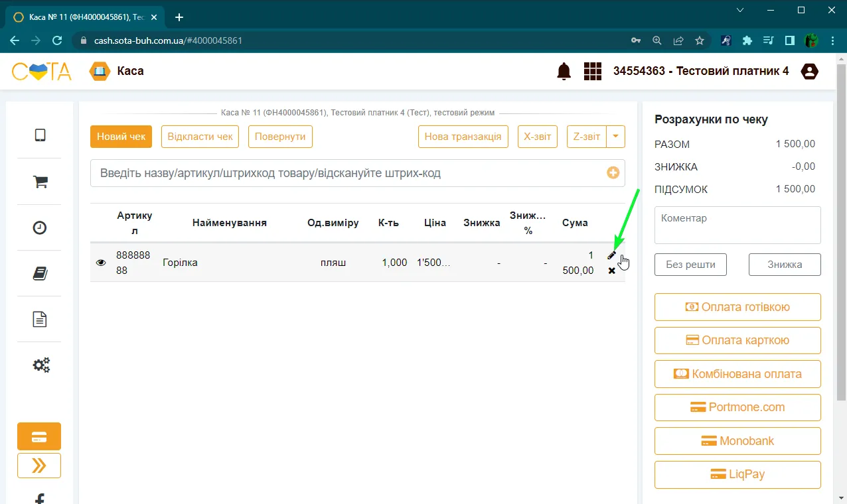Open the apps grid menu
Screen dimensions: 847x504
592,71
